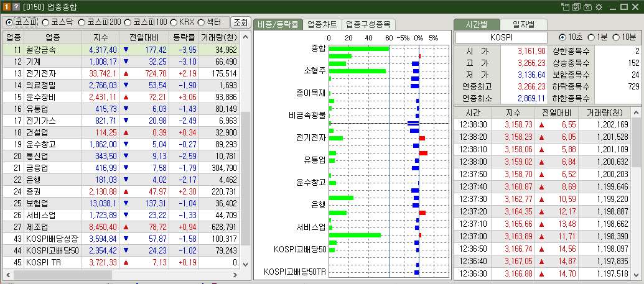Viewport: 644px width, 284px height.
Task: Click the 연중최소 value 2,869.11
Action: point(531,99)
